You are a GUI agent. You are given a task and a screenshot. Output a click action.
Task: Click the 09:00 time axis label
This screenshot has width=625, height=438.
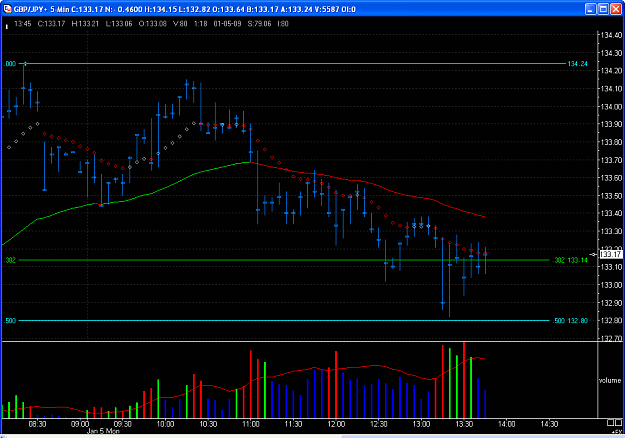tap(80, 424)
